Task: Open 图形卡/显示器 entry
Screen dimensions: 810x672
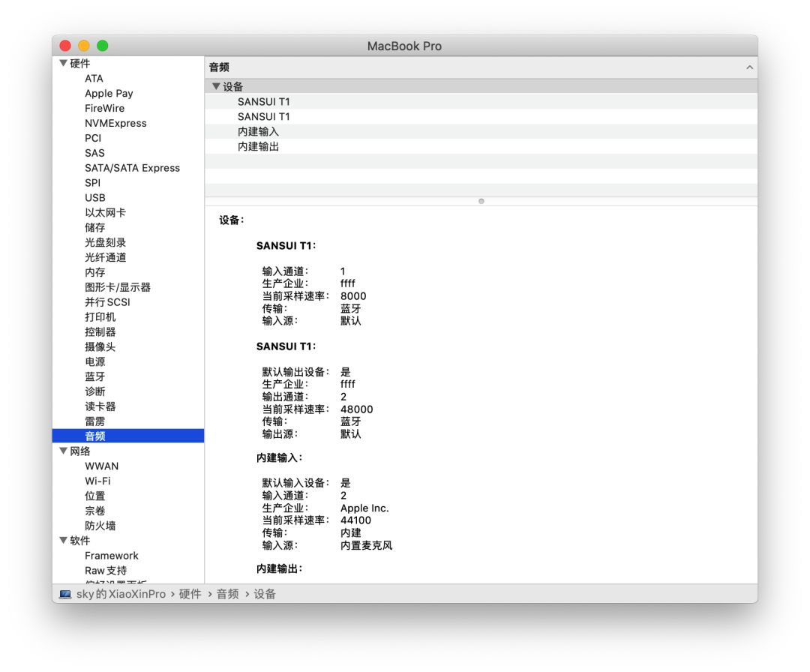Action: pyautogui.click(x=118, y=287)
